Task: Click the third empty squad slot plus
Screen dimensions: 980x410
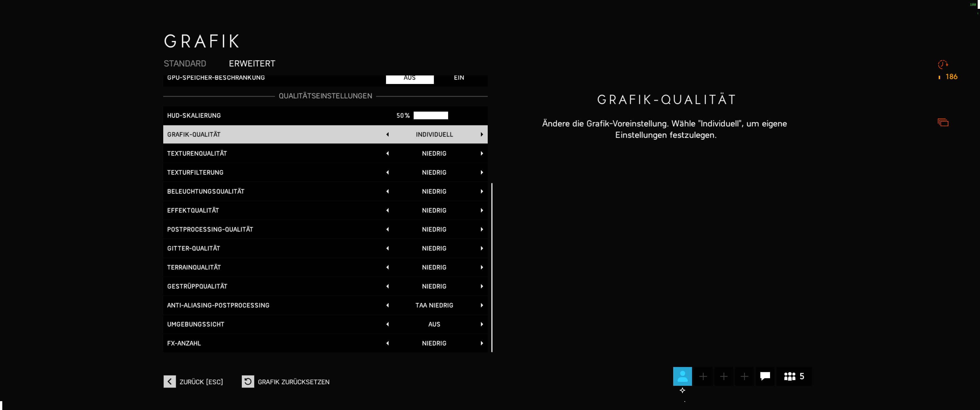Action: [x=744, y=376]
